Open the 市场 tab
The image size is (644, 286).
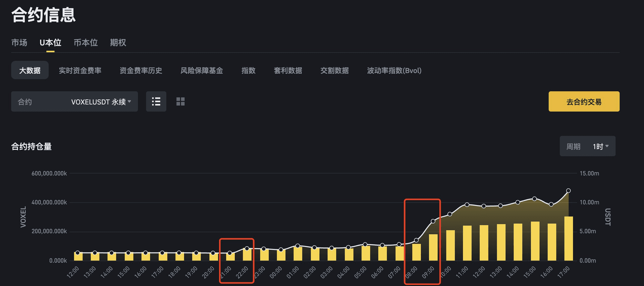coord(19,43)
